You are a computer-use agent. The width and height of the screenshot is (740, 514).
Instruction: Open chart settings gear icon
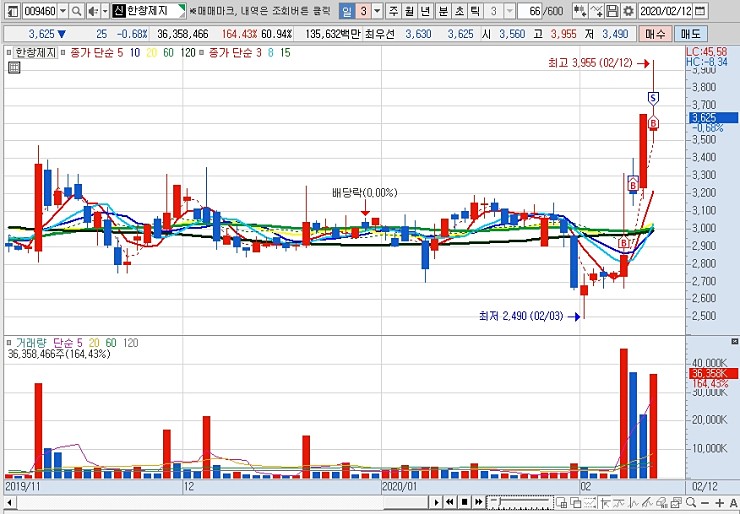(x=628, y=11)
